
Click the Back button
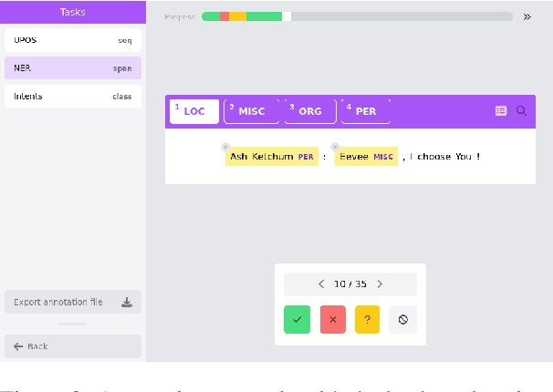point(73,346)
